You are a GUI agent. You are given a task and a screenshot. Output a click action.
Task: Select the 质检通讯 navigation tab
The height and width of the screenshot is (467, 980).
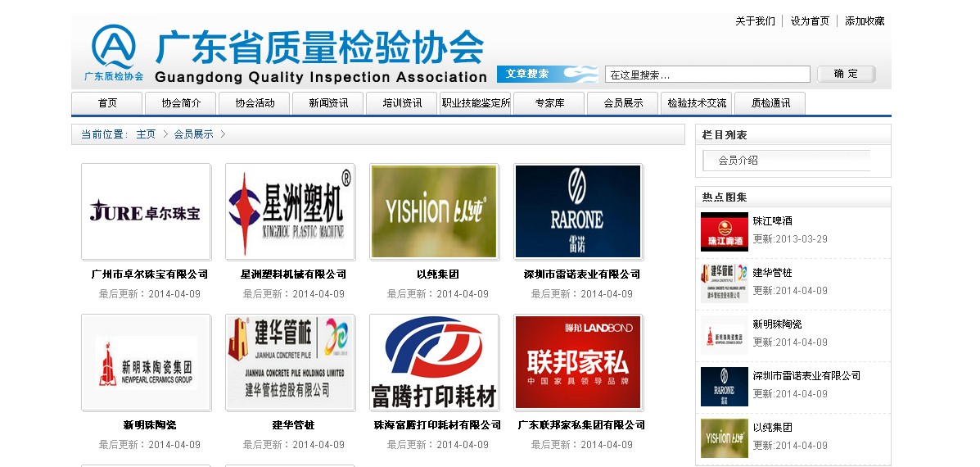(770, 103)
